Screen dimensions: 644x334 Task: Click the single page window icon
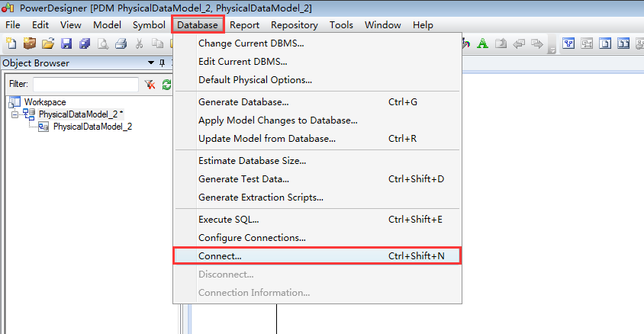[x=605, y=43]
